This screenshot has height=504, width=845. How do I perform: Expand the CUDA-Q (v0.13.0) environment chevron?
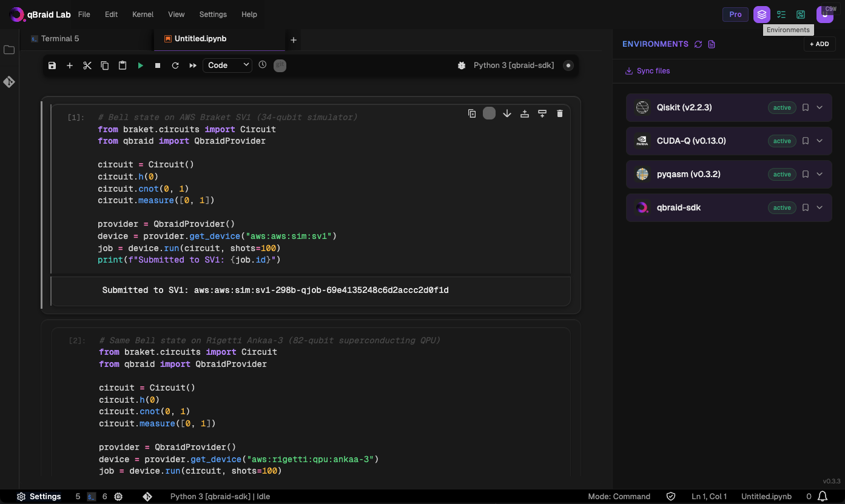820,141
